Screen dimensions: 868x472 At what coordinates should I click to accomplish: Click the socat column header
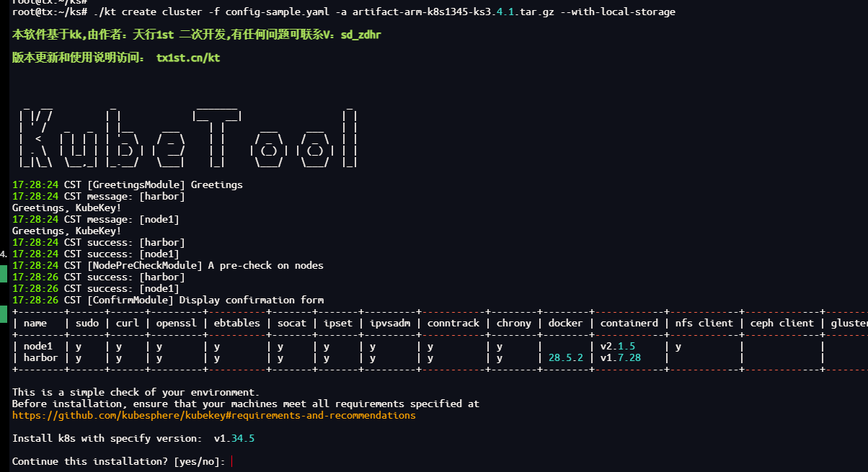(292, 323)
